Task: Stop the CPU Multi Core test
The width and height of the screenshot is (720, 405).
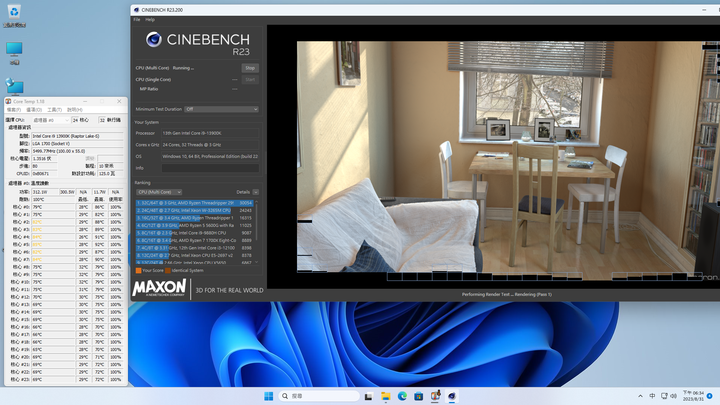Action: pyautogui.click(x=250, y=68)
